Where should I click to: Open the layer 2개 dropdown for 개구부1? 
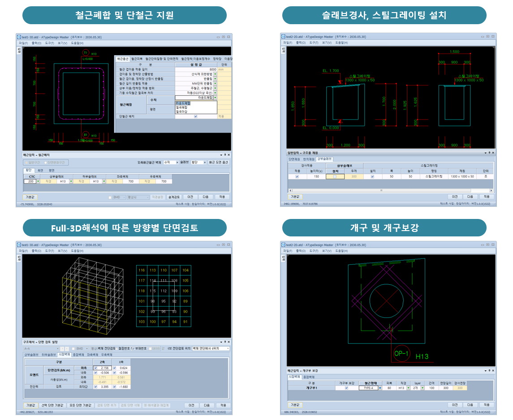tap(422, 388)
